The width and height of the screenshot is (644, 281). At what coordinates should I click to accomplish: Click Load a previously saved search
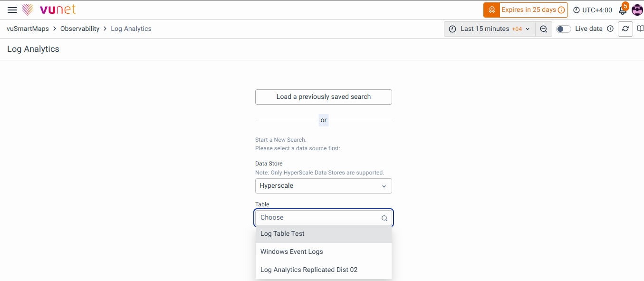(x=323, y=97)
